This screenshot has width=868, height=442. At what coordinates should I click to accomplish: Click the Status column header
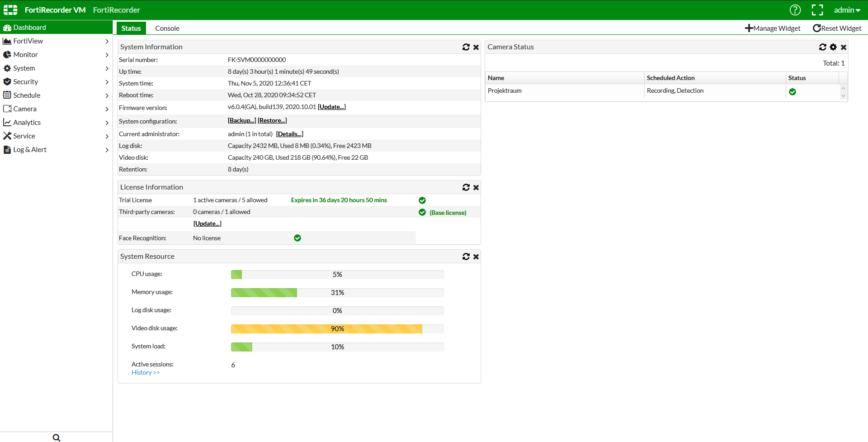[812, 78]
